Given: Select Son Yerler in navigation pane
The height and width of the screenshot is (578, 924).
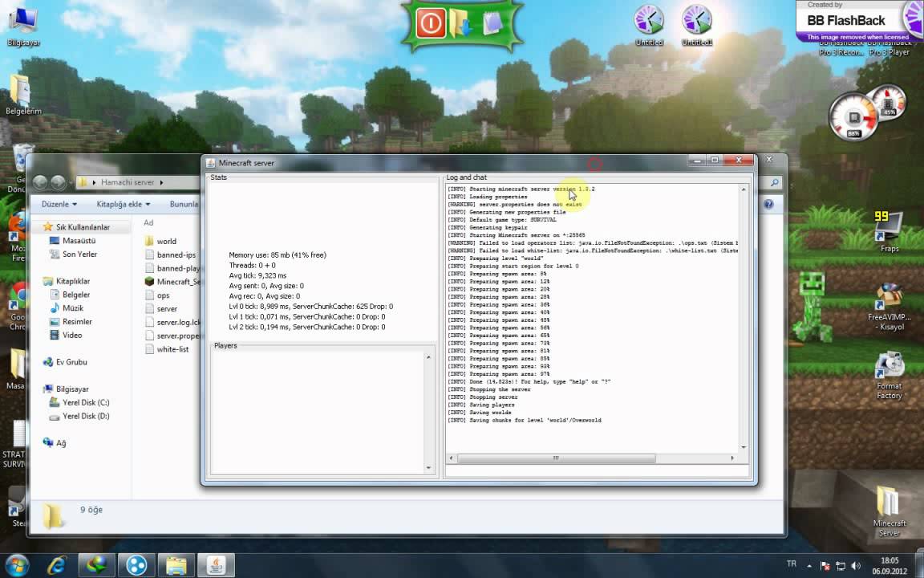Looking at the screenshot, I should point(73,254).
